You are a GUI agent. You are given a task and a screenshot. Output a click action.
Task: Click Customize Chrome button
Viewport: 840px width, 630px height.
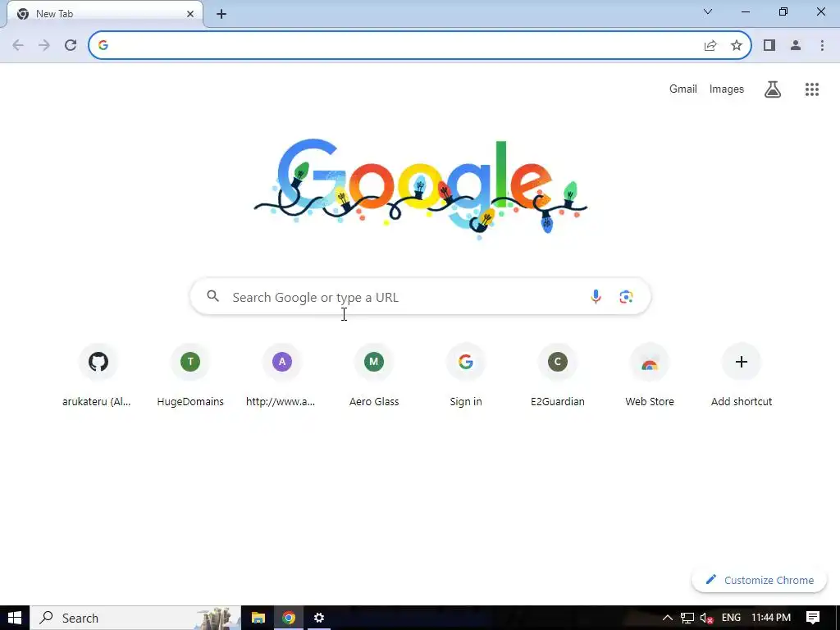coord(759,580)
